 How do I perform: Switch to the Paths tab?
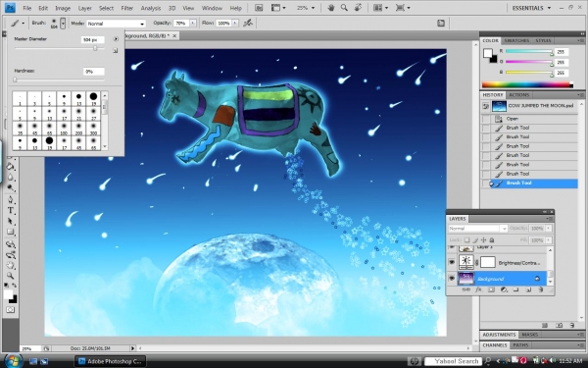pos(520,345)
